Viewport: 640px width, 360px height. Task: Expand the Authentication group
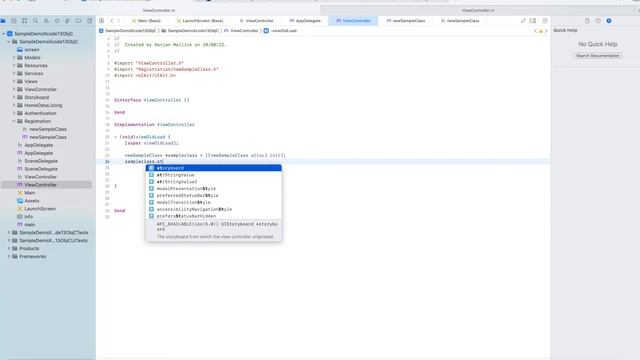14,113
